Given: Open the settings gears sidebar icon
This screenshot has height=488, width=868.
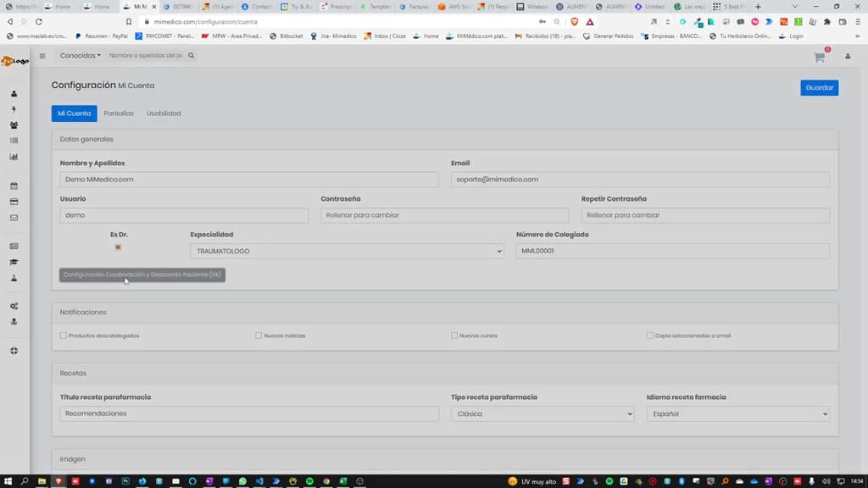Looking at the screenshot, I should [14, 306].
